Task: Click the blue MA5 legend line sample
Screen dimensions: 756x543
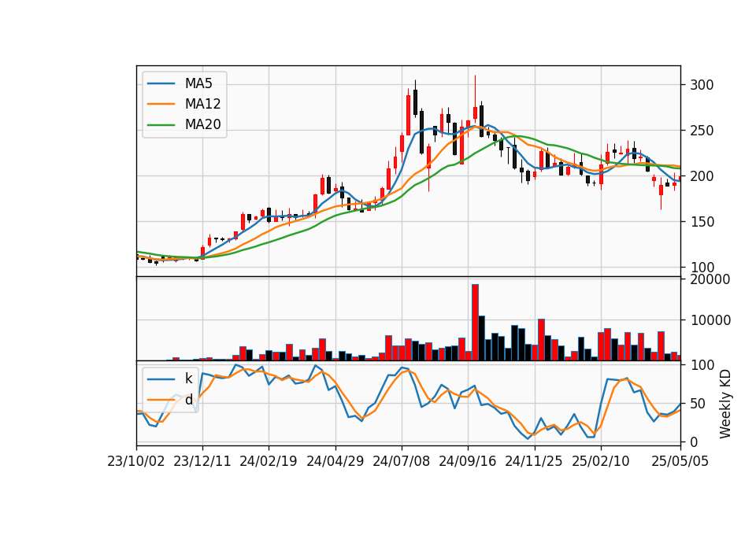Action: (161, 83)
